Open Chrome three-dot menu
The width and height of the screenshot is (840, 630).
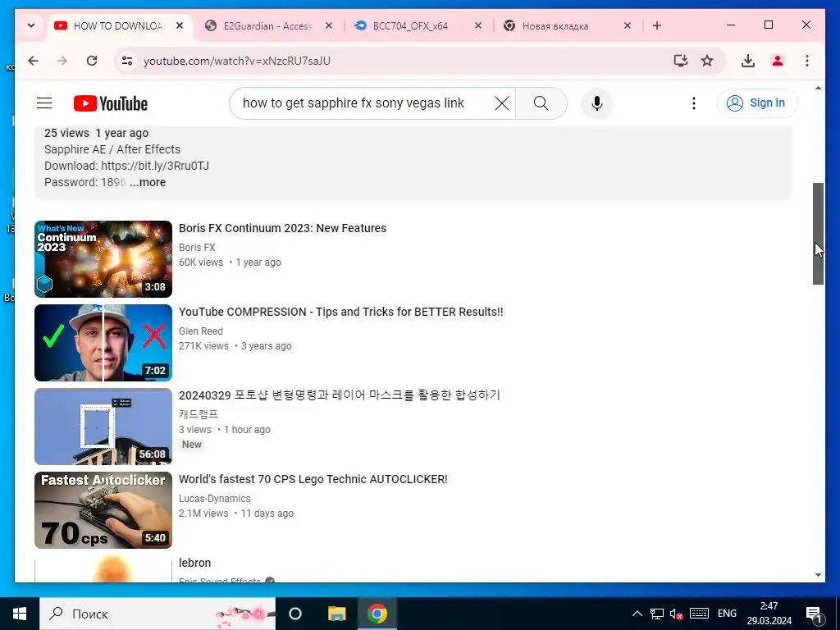(x=807, y=61)
